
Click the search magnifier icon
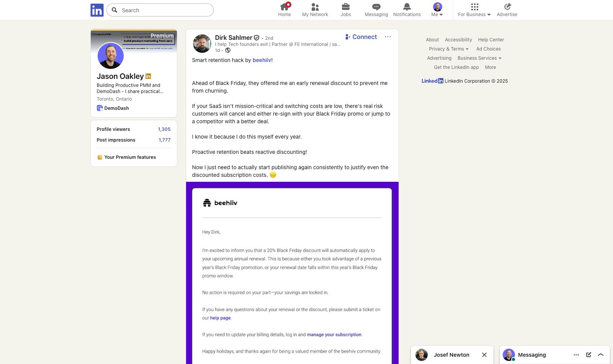(114, 10)
